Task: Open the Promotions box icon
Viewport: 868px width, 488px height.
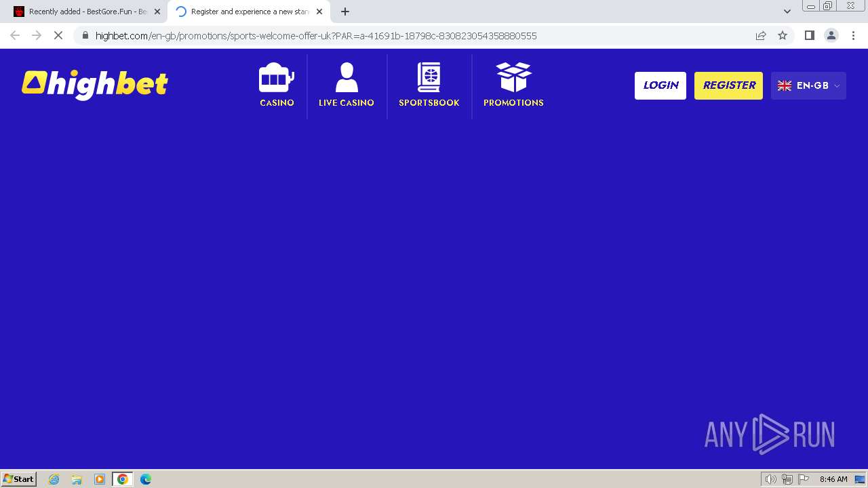Action: [x=513, y=77]
